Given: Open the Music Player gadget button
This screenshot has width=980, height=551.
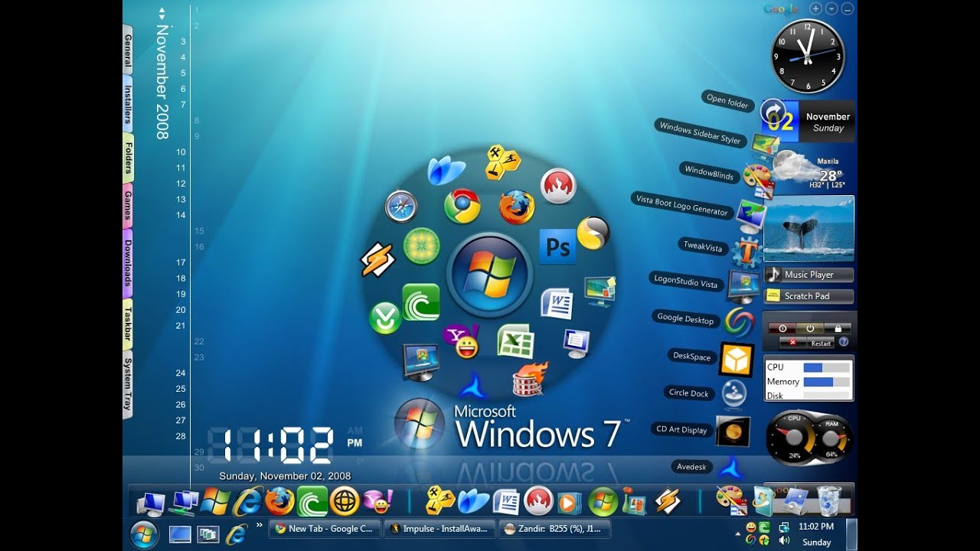Looking at the screenshot, I should 808,275.
